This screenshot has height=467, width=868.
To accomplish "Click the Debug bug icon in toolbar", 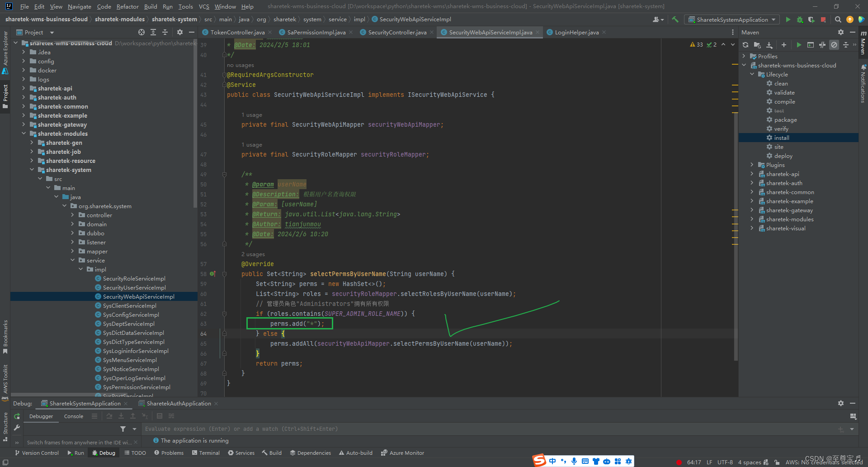I will pyautogui.click(x=800, y=19).
